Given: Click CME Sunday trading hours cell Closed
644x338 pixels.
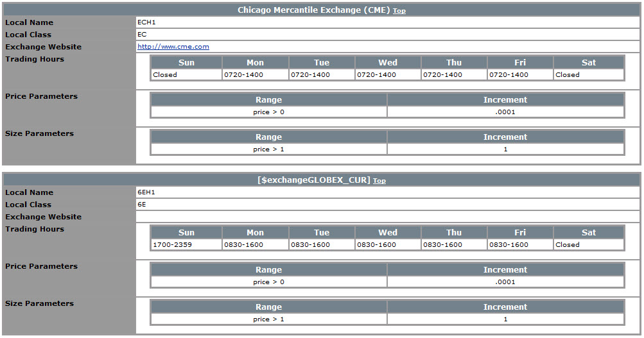Looking at the screenshot, I should click(186, 74).
